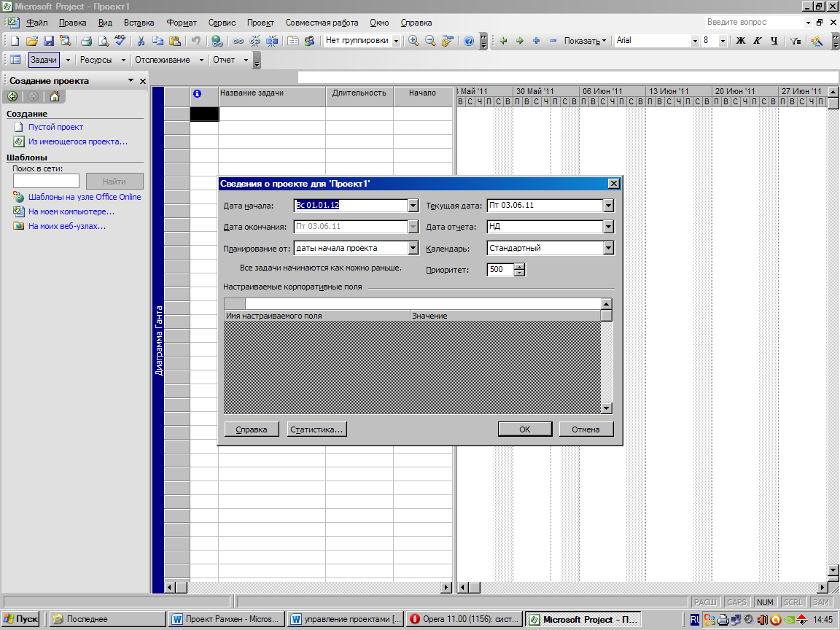Click the Indent green right arrow
Screen dimensions: 840x630
[520, 41]
